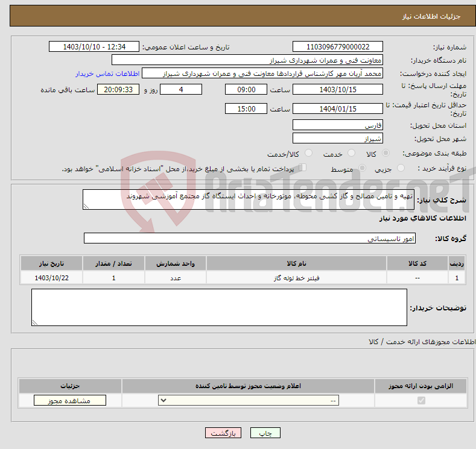Screen dimensions: 476x449
Task: Toggle the الزامی بودن ارائه مجوز checkbox
Action: point(421,401)
